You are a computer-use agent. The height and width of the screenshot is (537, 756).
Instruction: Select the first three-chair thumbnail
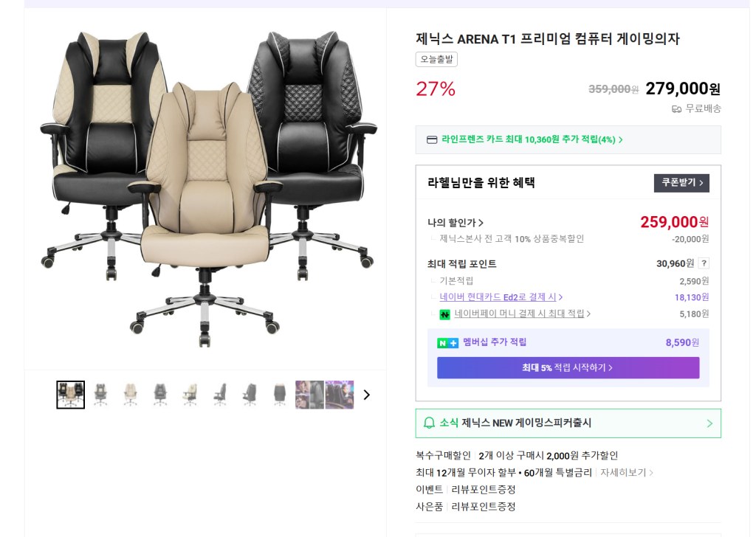point(70,395)
